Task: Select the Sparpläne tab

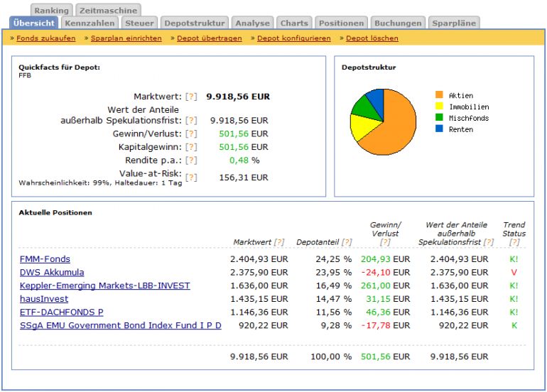Action: [455, 23]
